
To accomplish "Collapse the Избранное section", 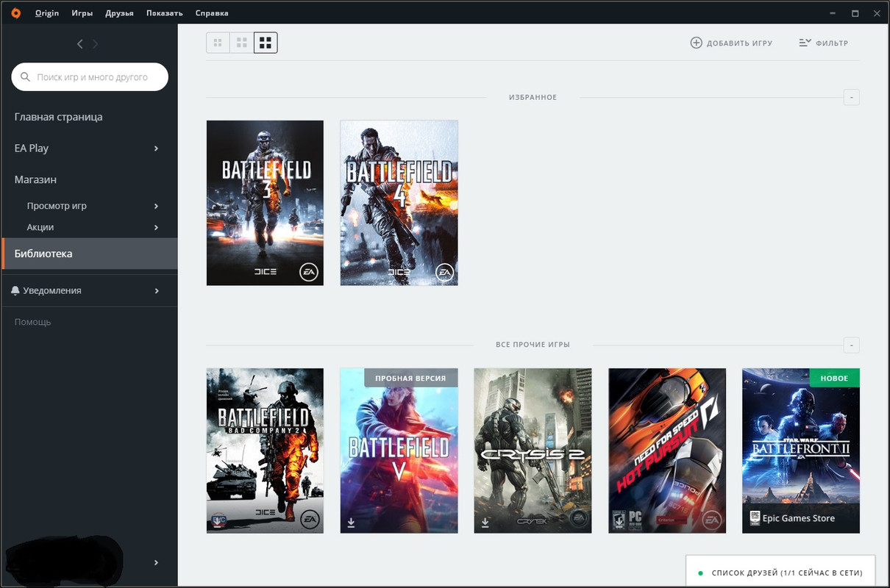I will pyautogui.click(x=851, y=97).
